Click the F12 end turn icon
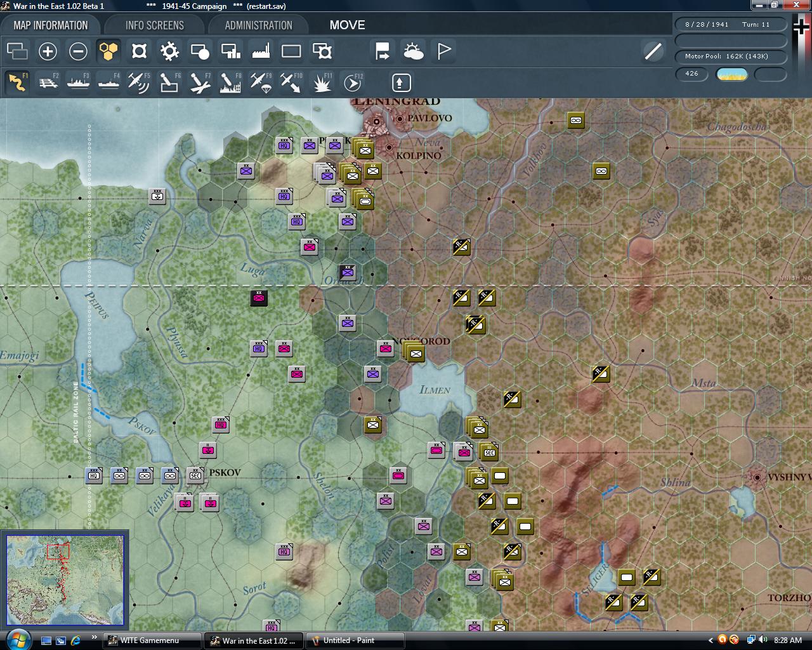Image resolution: width=812 pixels, height=650 pixels. point(352,82)
